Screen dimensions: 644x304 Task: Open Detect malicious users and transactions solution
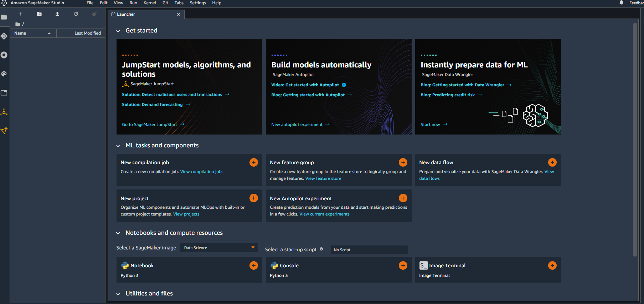176,95
